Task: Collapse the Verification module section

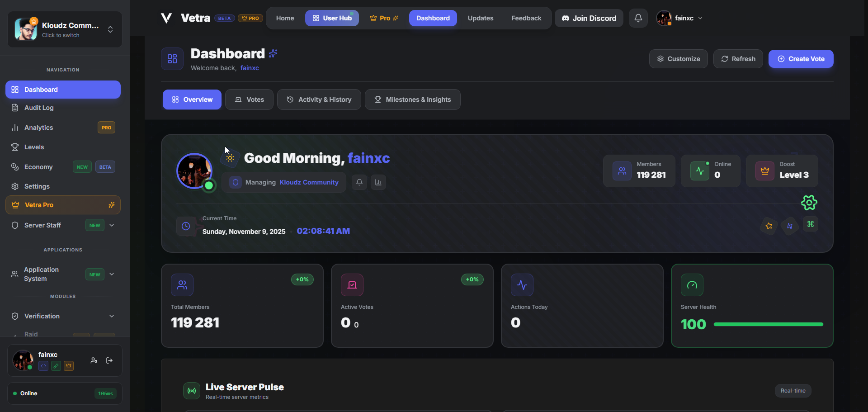Action: pos(111,316)
